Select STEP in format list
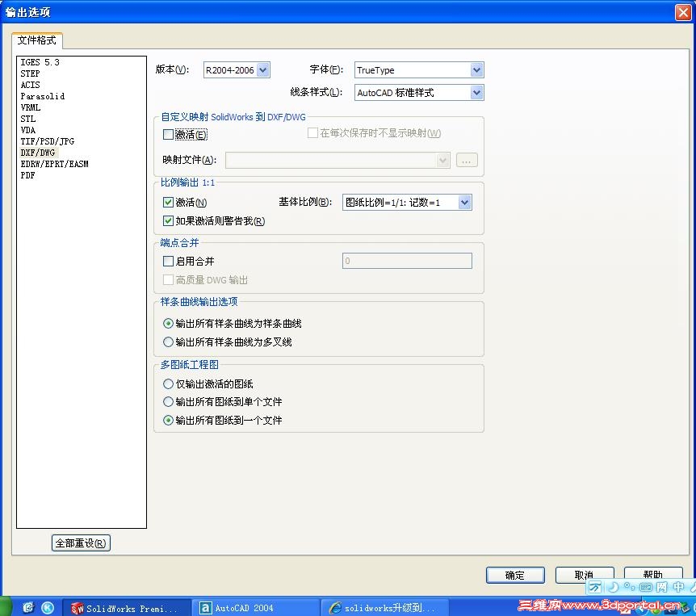 coord(30,73)
